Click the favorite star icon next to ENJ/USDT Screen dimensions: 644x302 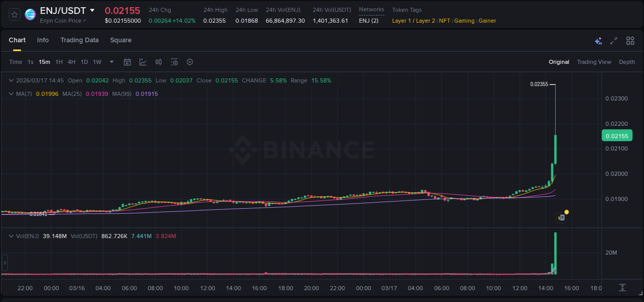click(x=14, y=14)
